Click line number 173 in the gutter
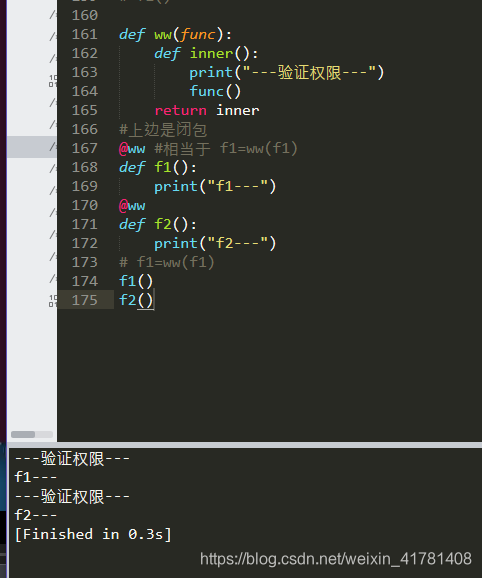Image resolution: width=482 pixels, height=578 pixels. click(85, 262)
